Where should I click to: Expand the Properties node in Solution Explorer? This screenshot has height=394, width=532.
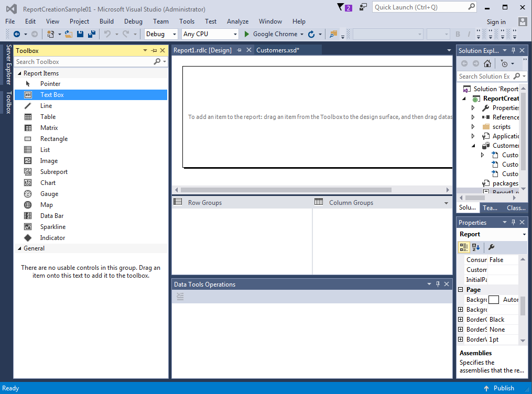click(x=473, y=108)
